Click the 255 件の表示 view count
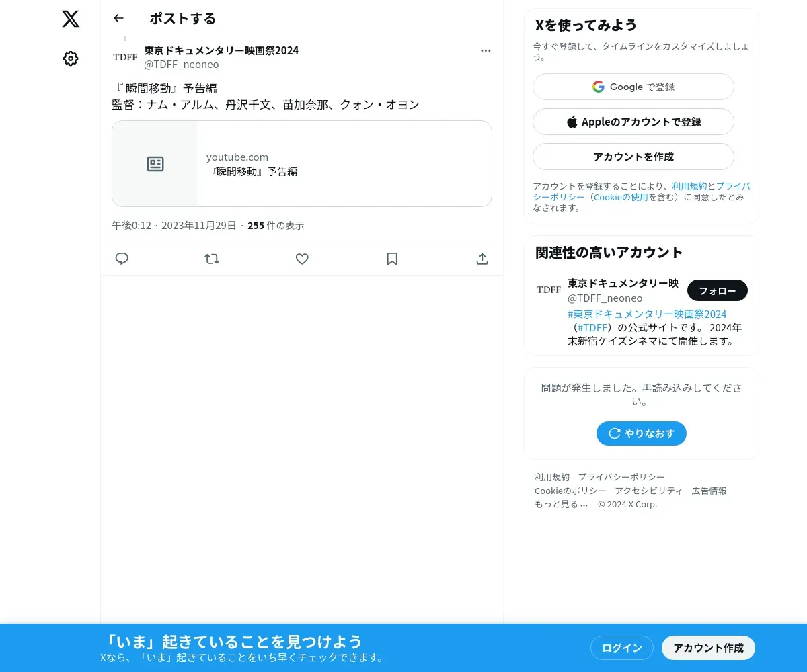The height and width of the screenshot is (672, 807). [276, 226]
